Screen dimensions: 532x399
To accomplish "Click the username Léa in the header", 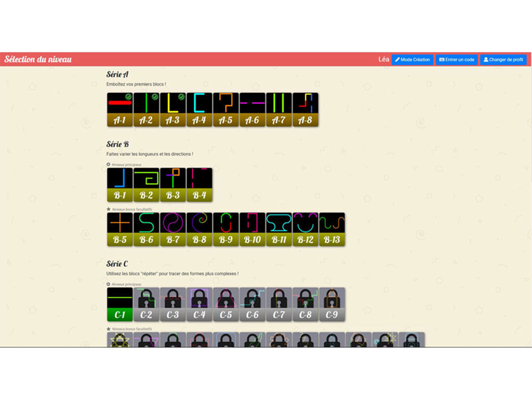I will pyautogui.click(x=384, y=59).
